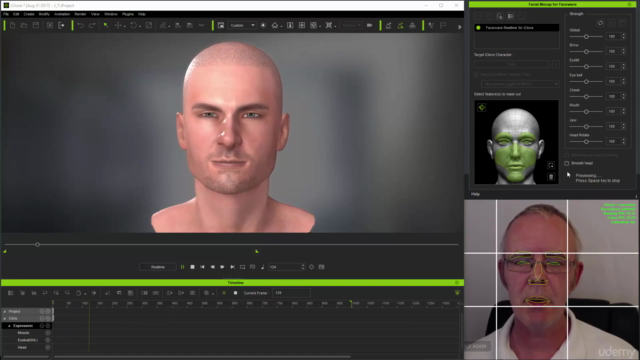Open the Export icon in main toolbar
The width and height of the screenshot is (640, 360).
61,25
